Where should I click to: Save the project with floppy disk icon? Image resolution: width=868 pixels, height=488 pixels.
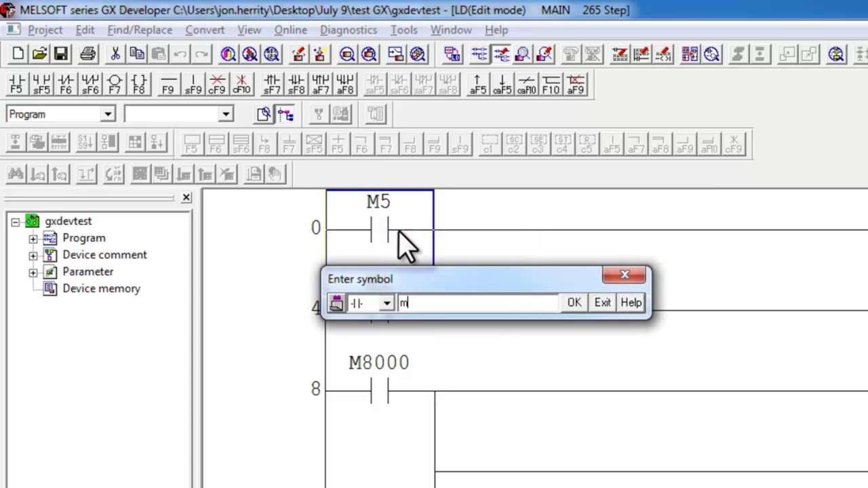61,54
